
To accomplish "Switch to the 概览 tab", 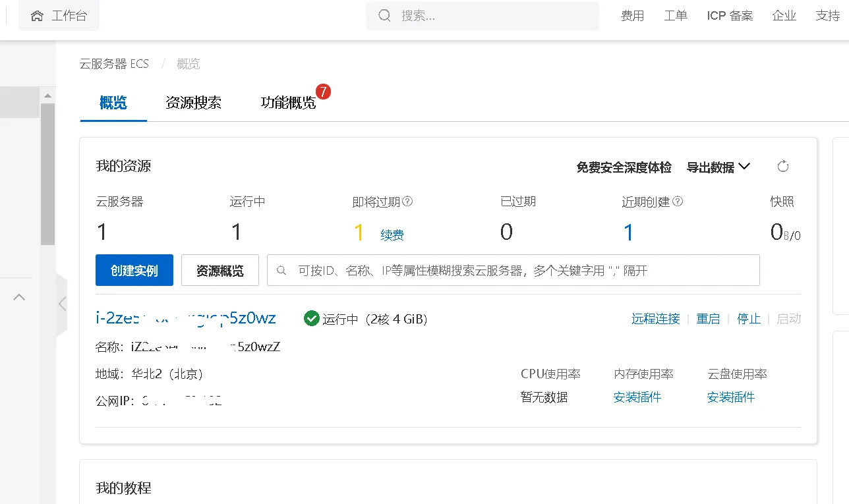I will tap(113, 103).
